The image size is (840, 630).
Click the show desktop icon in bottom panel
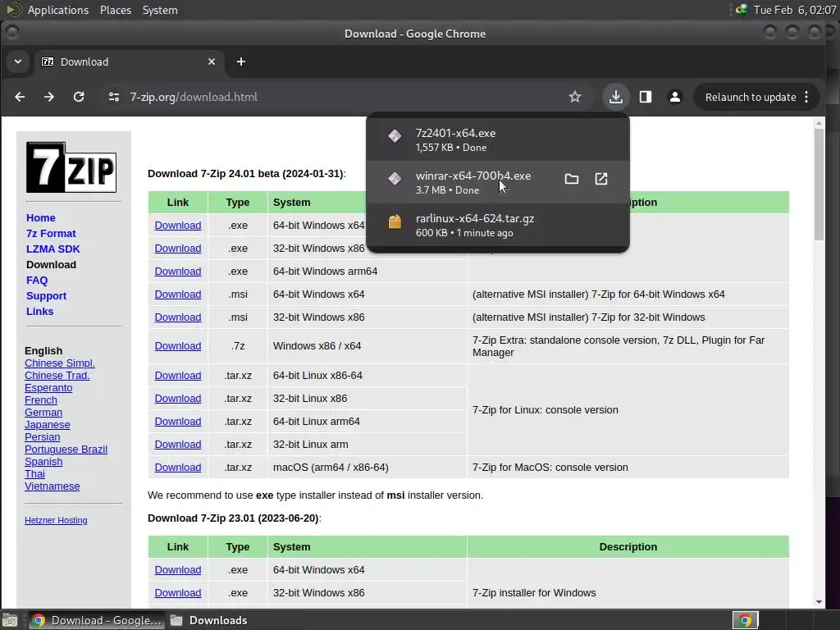pyautogui.click(x=10, y=620)
